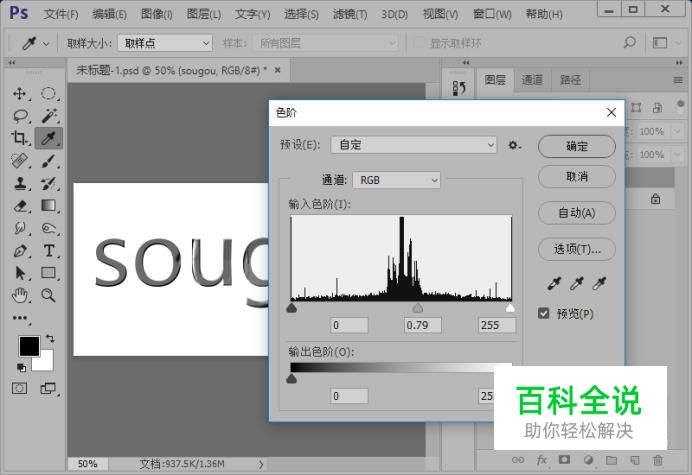Select the Clone Stamp tool
Image resolution: width=692 pixels, height=475 pixels.
(19, 183)
